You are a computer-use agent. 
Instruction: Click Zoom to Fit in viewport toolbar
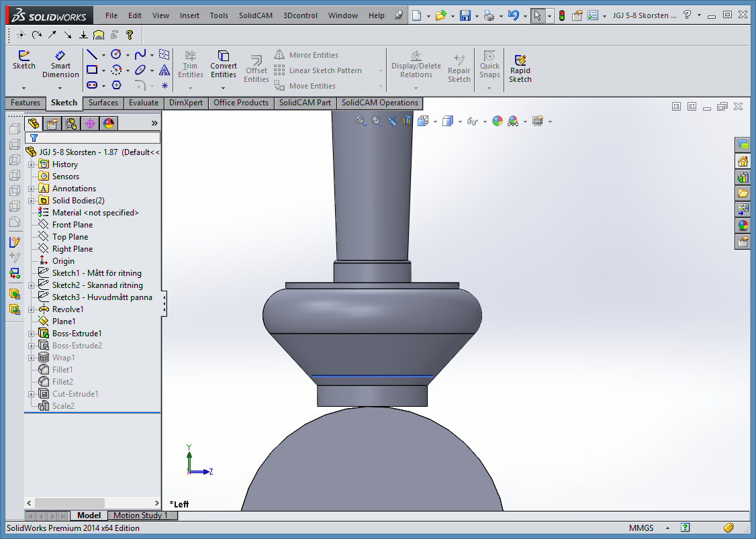click(361, 121)
